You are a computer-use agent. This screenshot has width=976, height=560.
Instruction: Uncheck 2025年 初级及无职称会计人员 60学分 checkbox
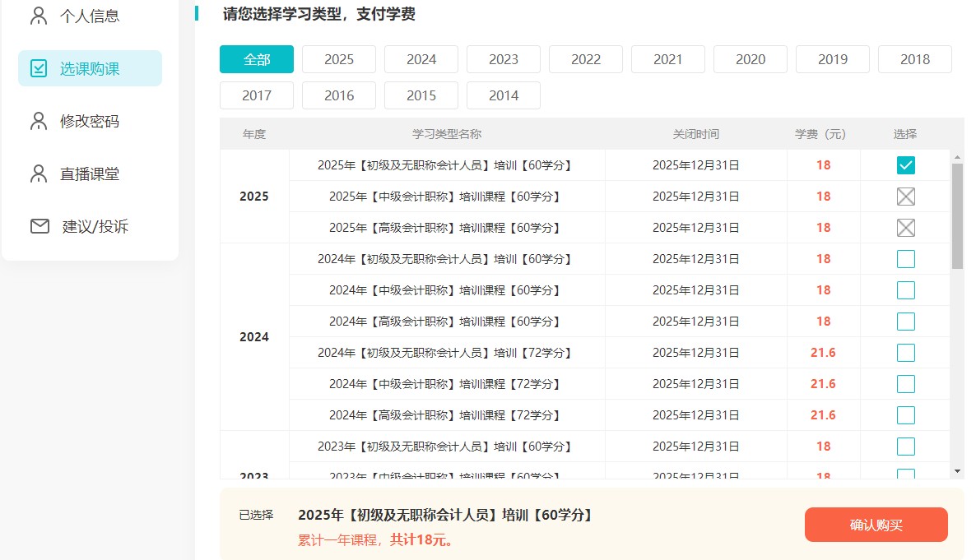pyautogui.click(x=906, y=165)
